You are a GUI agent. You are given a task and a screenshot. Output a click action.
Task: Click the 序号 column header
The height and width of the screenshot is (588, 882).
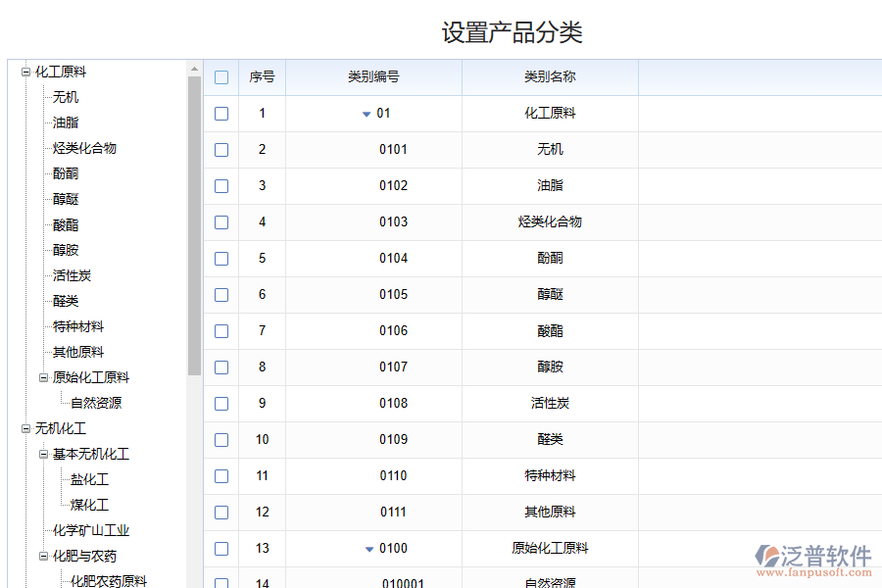coord(262,77)
